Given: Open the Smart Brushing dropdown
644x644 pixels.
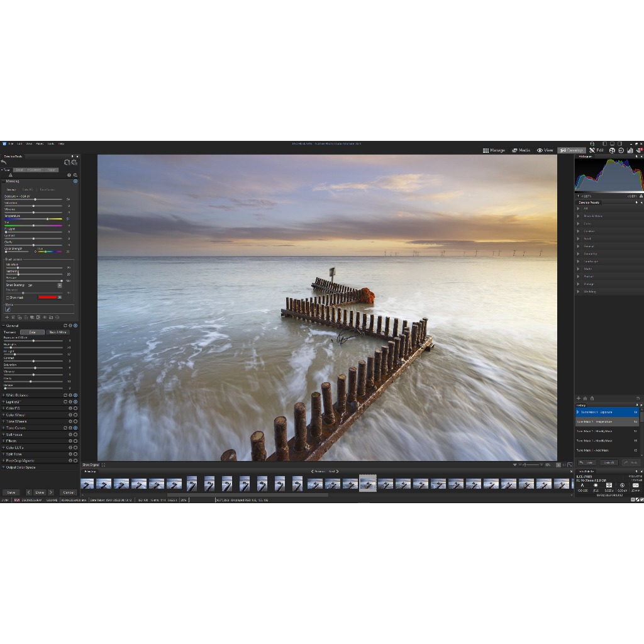Looking at the screenshot, I should [x=60, y=285].
